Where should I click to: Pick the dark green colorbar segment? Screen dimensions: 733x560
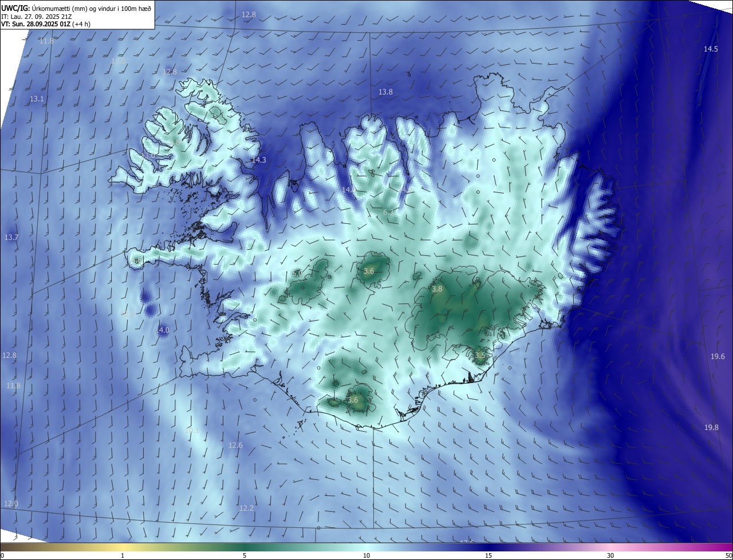coord(245,547)
